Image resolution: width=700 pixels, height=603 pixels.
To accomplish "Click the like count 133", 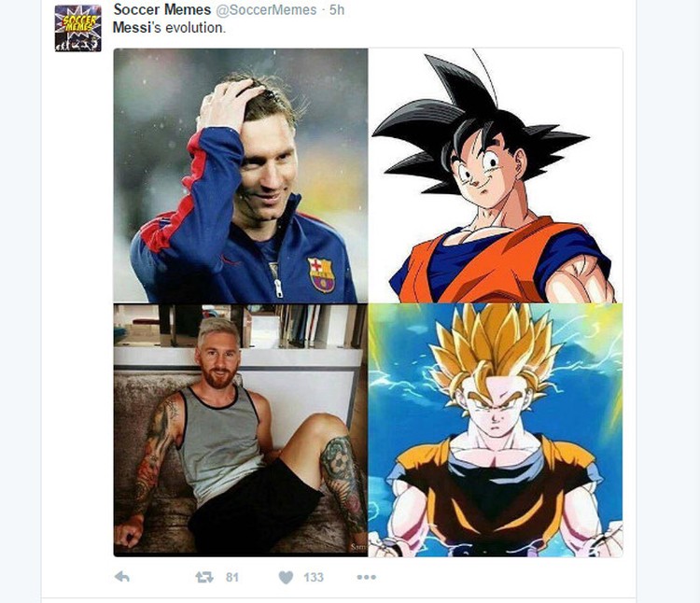I will pos(314,578).
